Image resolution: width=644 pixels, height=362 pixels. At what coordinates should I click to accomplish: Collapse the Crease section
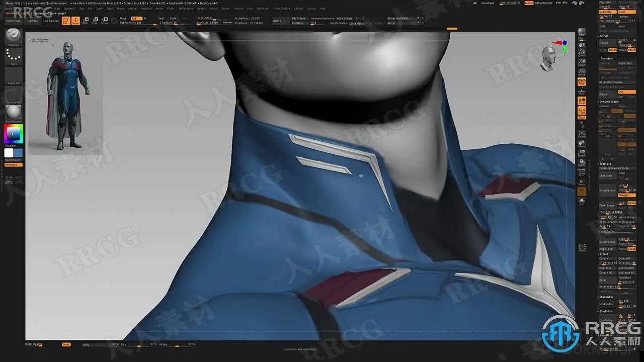pyautogui.click(x=604, y=254)
